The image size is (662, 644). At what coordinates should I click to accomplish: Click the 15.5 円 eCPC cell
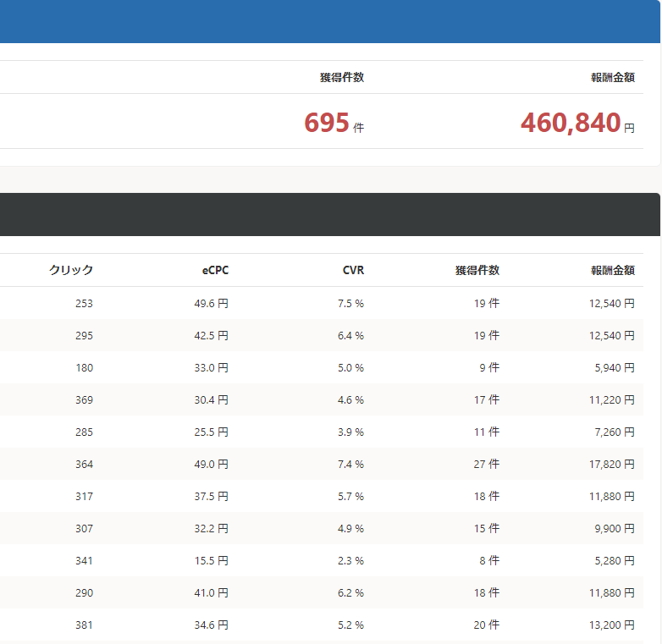point(211,560)
